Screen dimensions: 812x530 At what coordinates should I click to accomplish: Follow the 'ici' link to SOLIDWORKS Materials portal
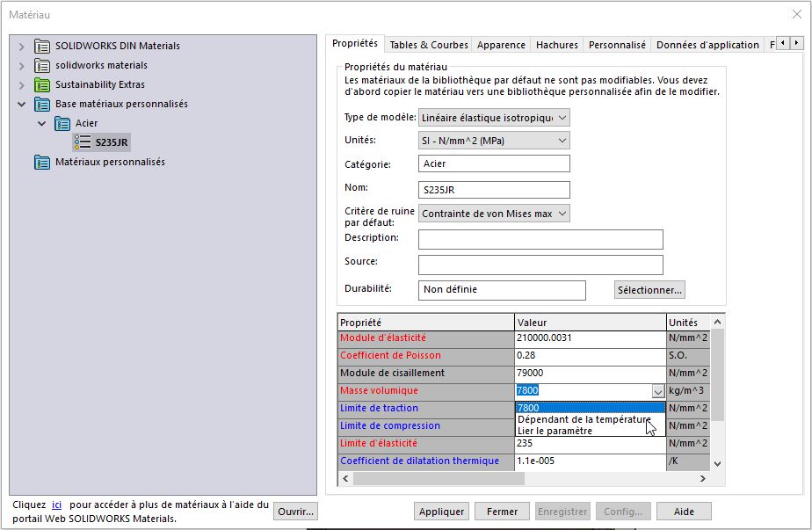56,505
